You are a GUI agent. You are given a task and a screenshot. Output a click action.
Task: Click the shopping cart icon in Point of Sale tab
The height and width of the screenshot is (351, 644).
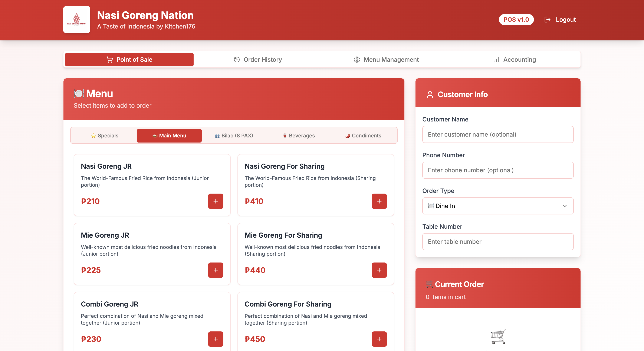(109, 59)
